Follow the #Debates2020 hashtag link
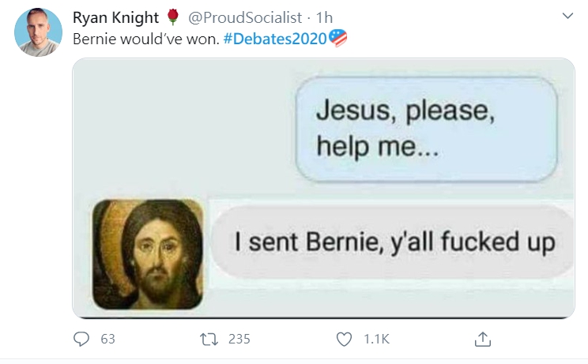This screenshot has height=364, width=588. (275, 39)
